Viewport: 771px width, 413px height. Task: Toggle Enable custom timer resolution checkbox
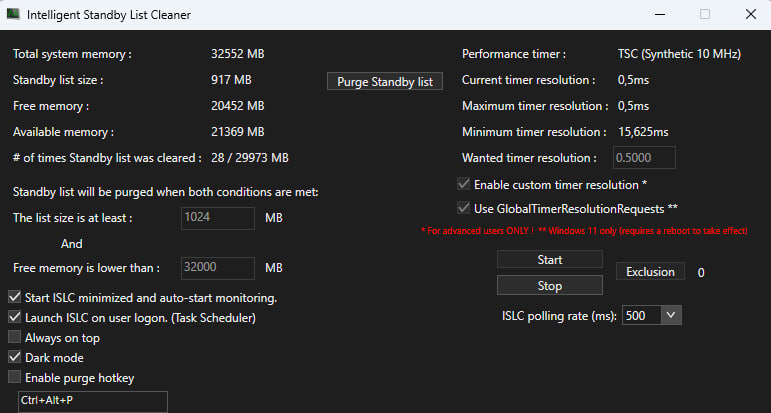pyautogui.click(x=463, y=184)
